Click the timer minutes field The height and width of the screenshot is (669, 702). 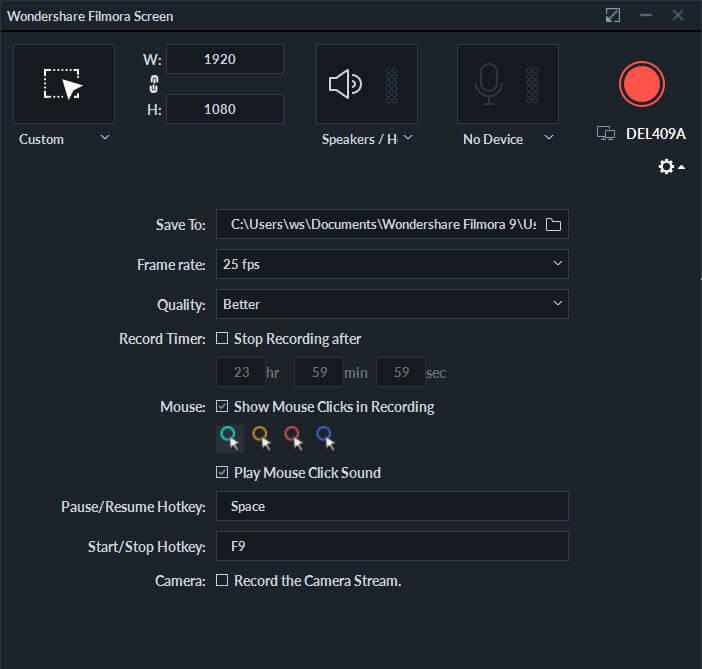coord(319,372)
